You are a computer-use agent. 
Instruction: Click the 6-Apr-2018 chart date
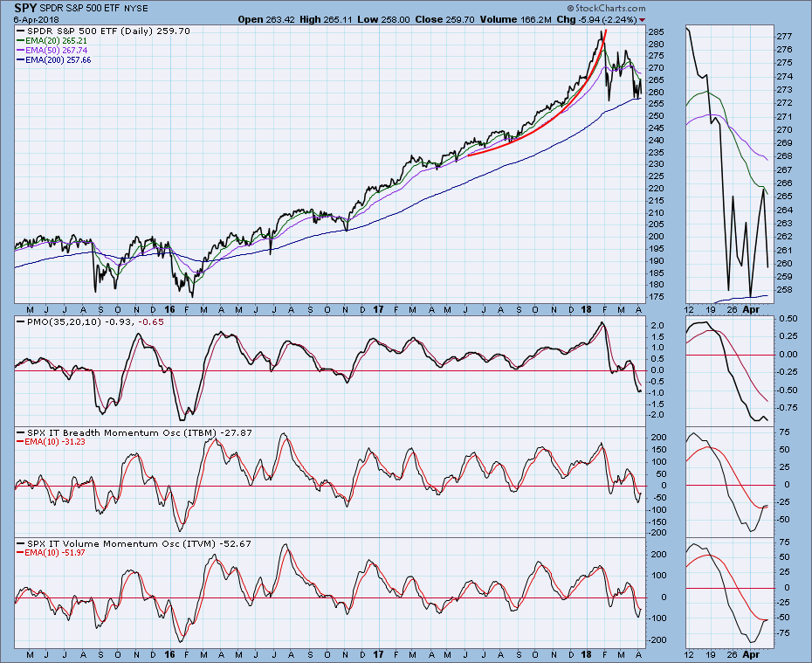coord(37,20)
